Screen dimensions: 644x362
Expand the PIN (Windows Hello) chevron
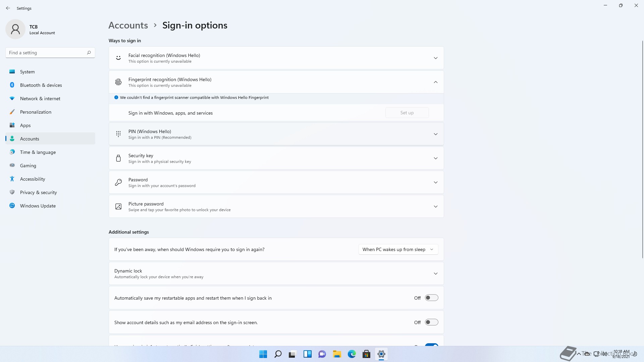pyautogui.click(x=435, y=134)
